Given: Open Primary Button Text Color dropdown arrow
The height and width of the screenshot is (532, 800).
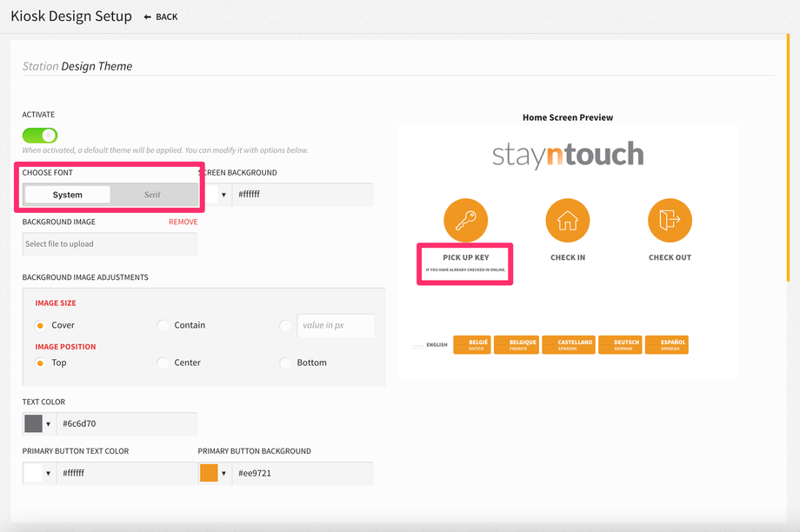Looking at the screenshot, I should coord(48,474).
